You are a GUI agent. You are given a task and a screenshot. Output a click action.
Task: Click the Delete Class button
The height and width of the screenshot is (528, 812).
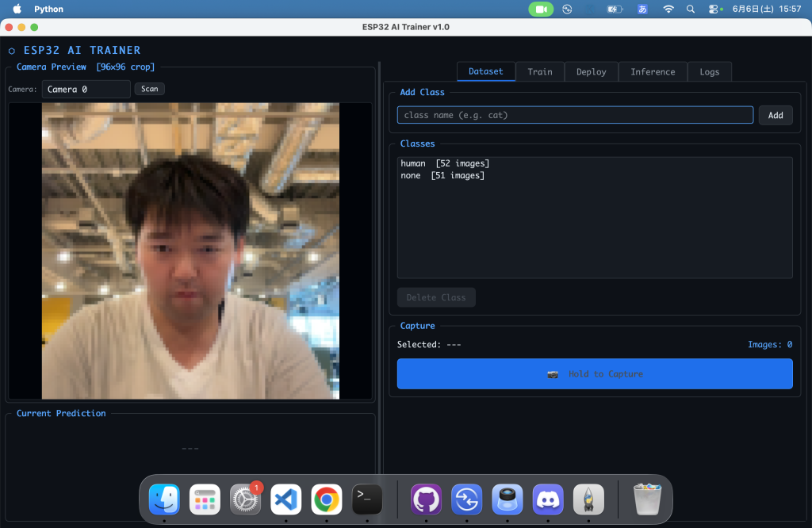436,297
